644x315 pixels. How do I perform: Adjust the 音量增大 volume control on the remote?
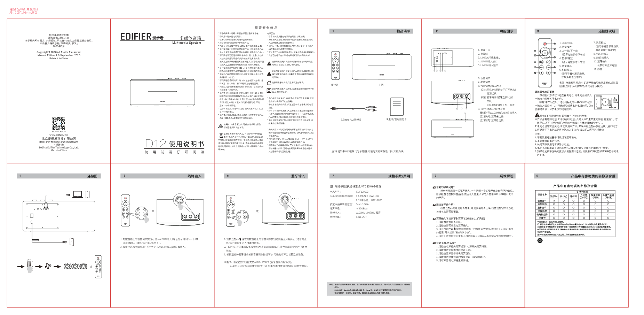click(x=545, y=49)
